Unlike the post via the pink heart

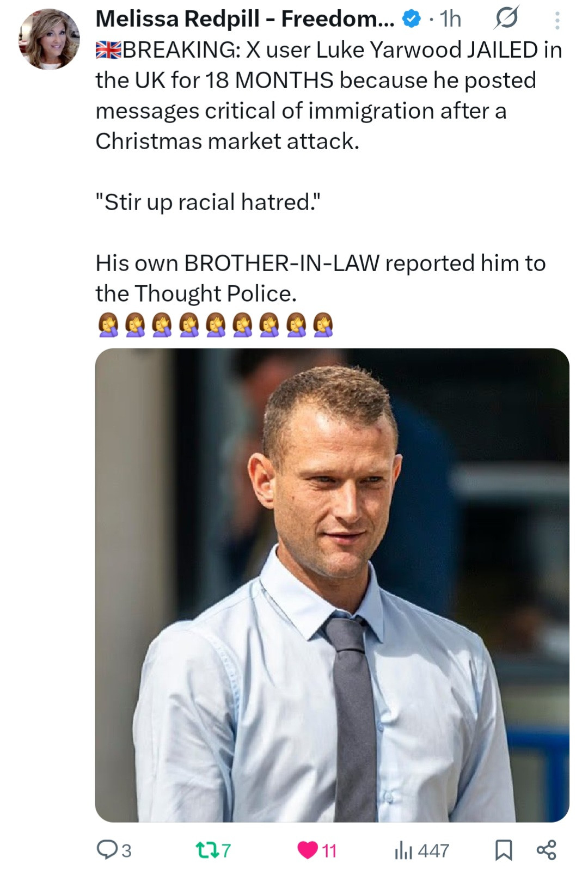click(308, 850)
